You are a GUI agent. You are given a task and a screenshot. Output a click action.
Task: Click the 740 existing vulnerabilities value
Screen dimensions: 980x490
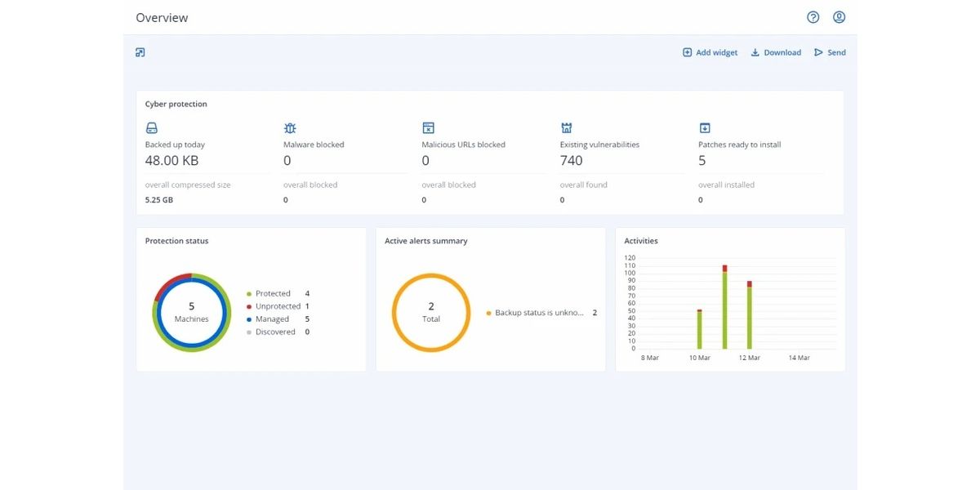[x=572, y=161]
